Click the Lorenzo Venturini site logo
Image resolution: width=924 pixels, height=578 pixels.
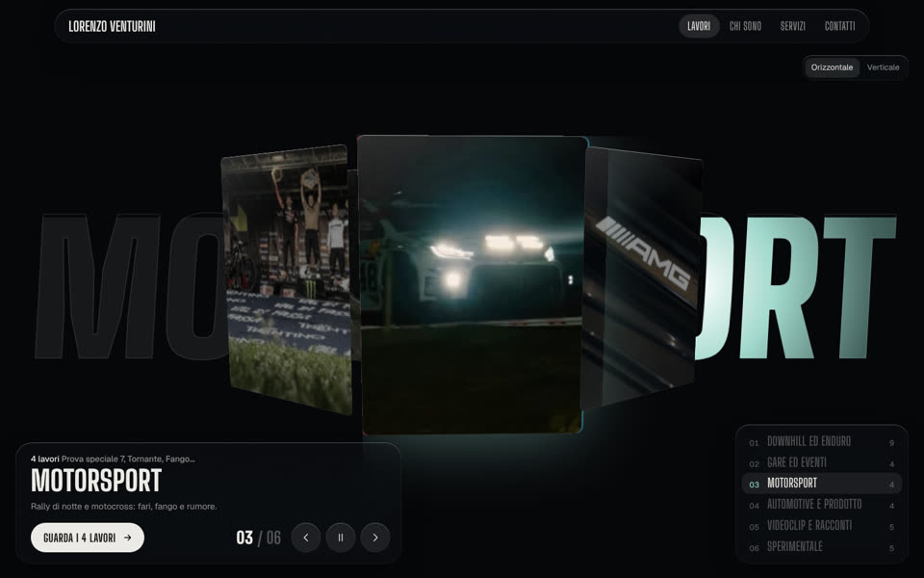112,27
